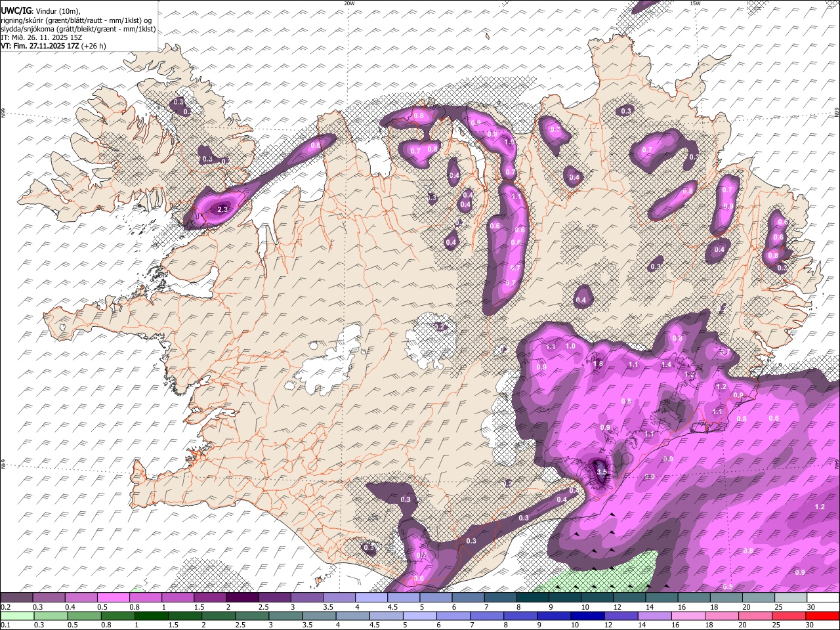Click the 12 label in the upper legend row
Image resolution: width=840 pixels, height=630 pixels.
coord(618,607)
